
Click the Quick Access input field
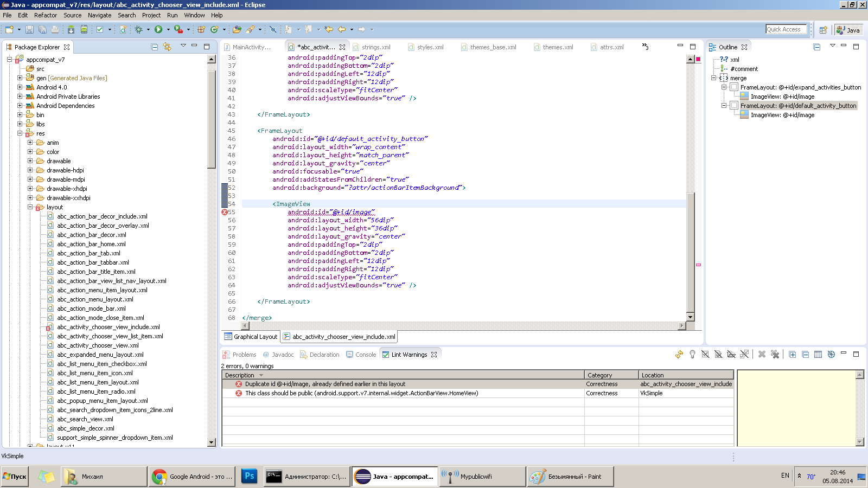[x=786, y=29]
